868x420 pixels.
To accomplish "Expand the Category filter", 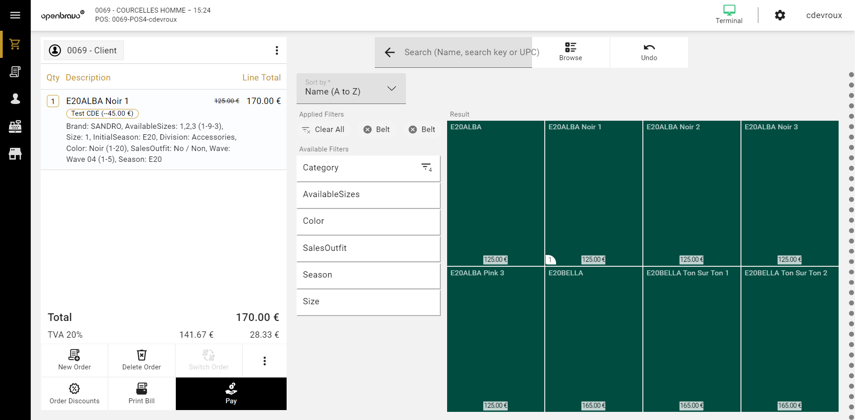I will [x=368, y=168].
